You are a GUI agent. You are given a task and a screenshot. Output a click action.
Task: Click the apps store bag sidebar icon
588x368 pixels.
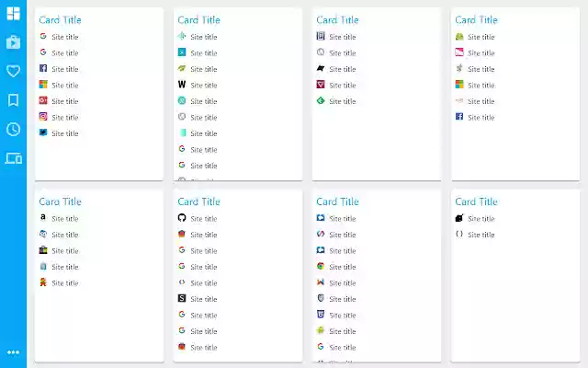pyautogui.click(x=13, y=42)
